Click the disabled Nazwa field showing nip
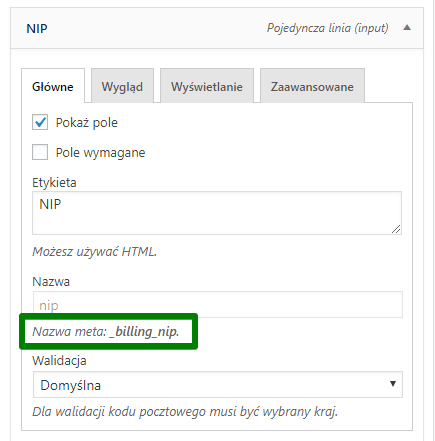Image resolution: width=435 pixels, height=441 pixels. point(218,305)
